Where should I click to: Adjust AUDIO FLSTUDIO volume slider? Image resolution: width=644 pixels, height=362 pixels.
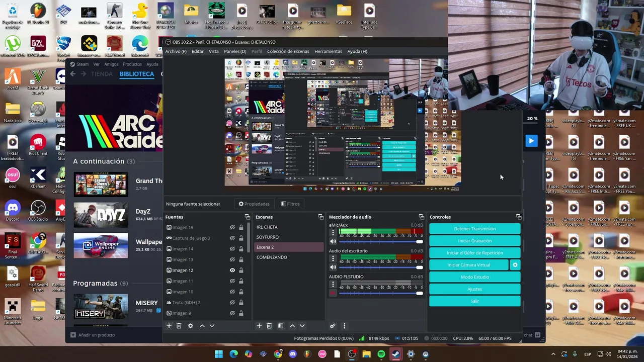381,293
